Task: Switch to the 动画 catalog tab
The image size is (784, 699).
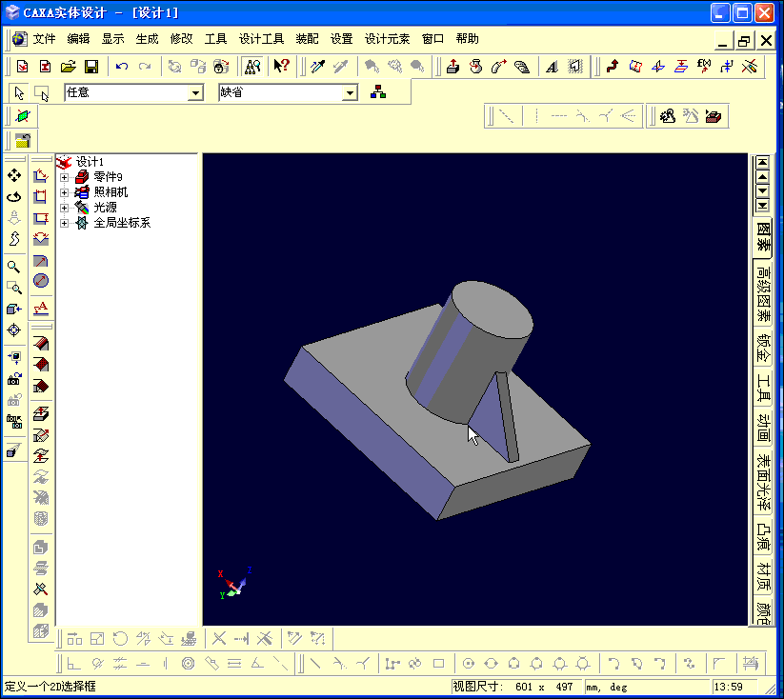Action: coord(763,428)
